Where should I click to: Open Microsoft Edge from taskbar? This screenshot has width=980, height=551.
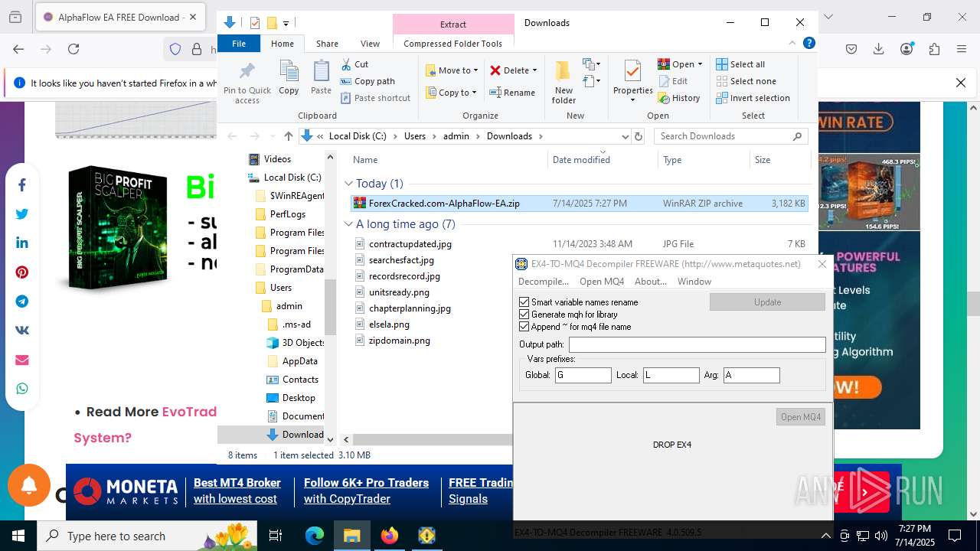[x=315, y=536]
